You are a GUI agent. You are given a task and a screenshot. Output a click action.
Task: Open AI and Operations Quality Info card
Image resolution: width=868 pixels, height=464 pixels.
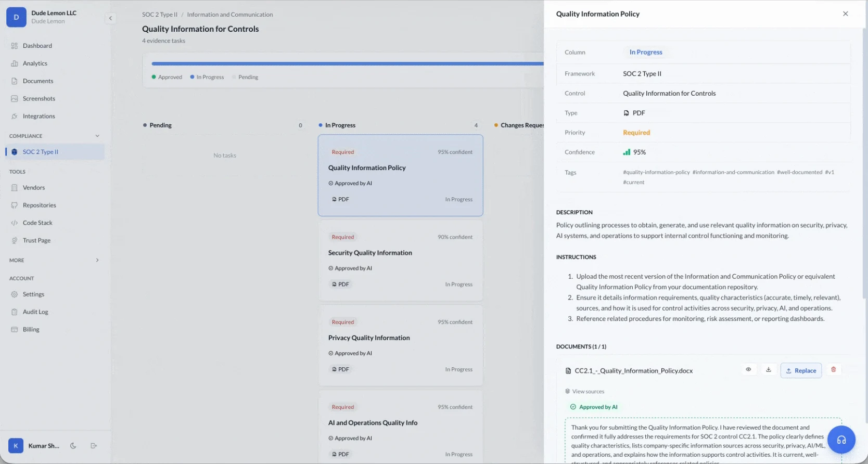[x=400, y=427]
